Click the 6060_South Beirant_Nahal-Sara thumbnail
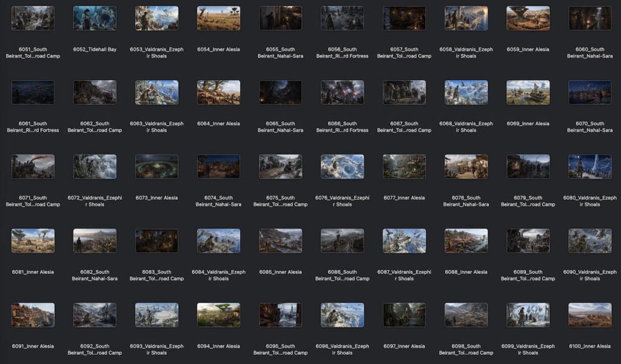 (589, 18)
